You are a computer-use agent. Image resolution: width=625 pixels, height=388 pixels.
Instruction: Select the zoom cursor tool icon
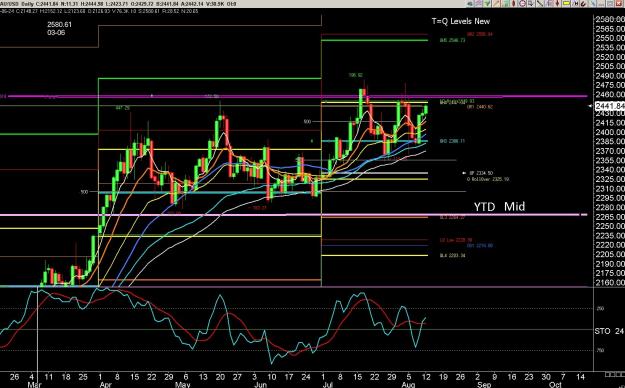531,4
